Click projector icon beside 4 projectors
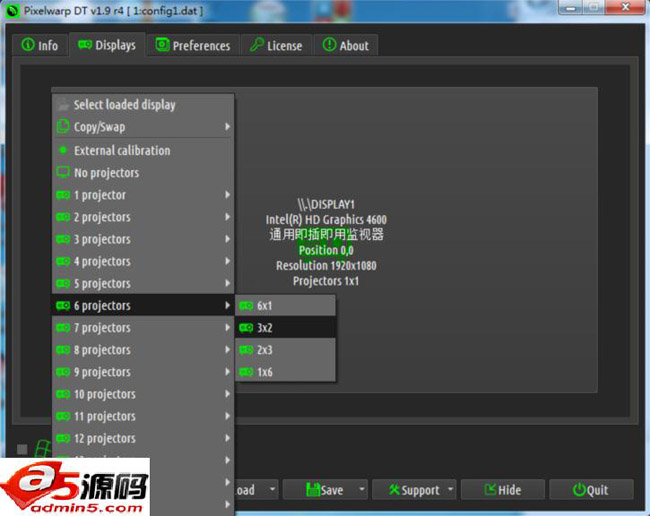 63,261
